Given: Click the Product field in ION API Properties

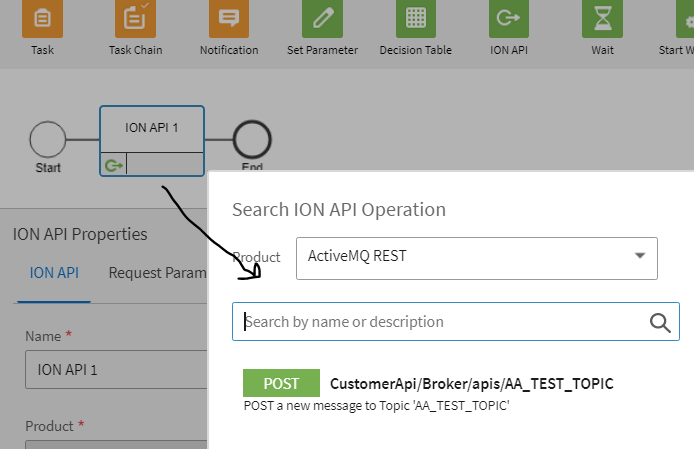Looking at the screenshot, I should pyautogui.click(x=116, y=445).
